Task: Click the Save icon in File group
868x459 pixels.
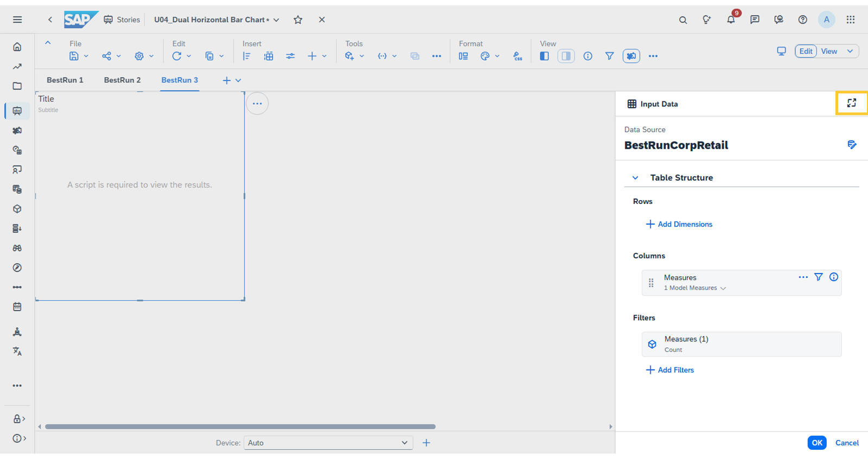Action: [x=74, y=56]
